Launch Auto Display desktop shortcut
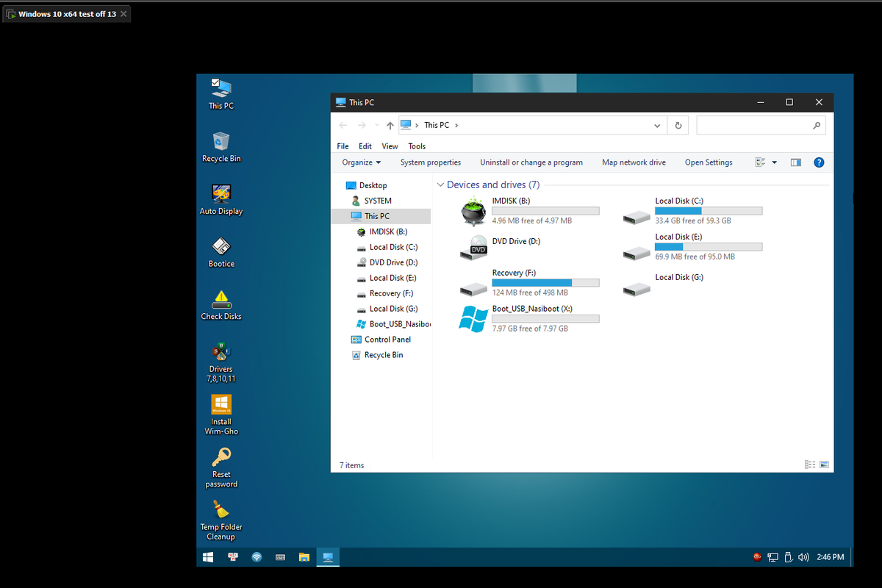882x588 pixels. 221,200
